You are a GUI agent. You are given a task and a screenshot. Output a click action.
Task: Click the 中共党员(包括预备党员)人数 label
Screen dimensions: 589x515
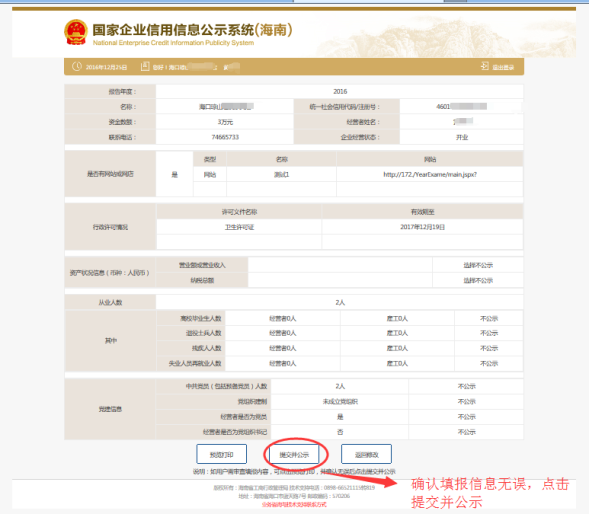coord(226,386)
